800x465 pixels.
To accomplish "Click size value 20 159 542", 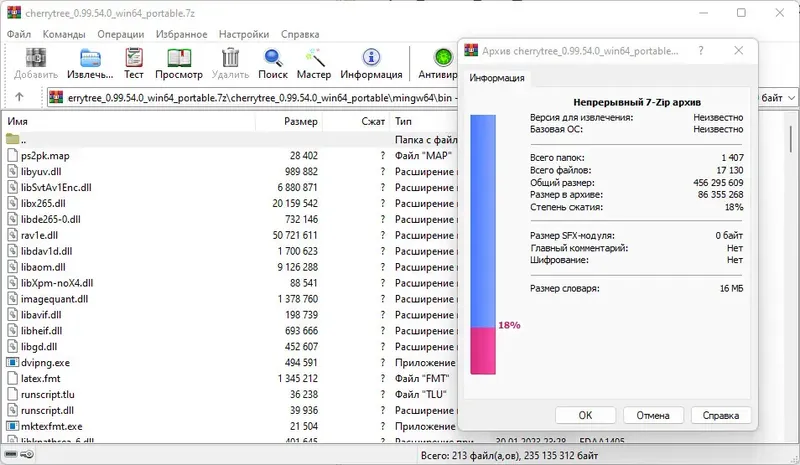I will coord(295,203).
